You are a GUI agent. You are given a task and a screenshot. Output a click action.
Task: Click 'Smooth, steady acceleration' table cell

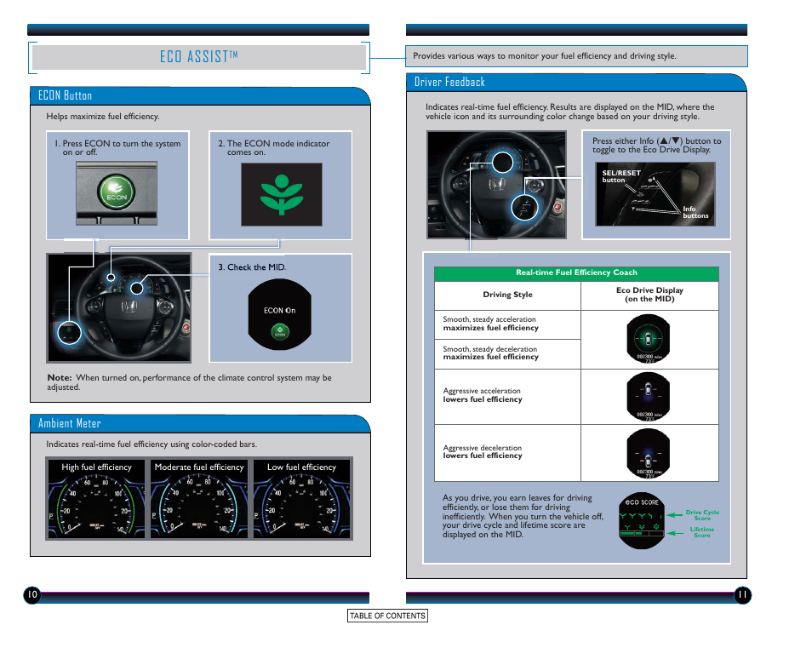point(507,324)
